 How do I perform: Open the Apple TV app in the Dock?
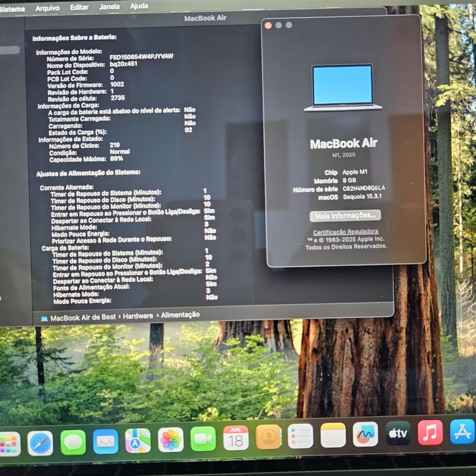(398, 433)
